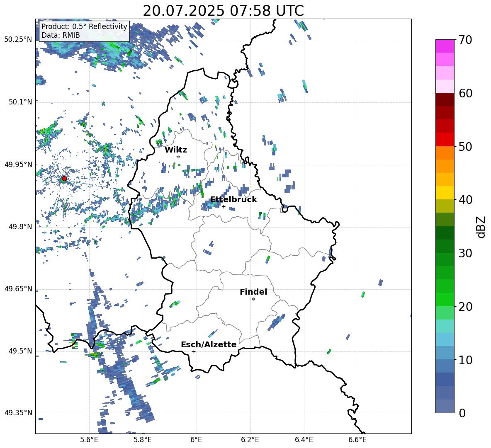Click the dBZ colorbar label
Screen dimensions: 491x448
tap(480, 227)
